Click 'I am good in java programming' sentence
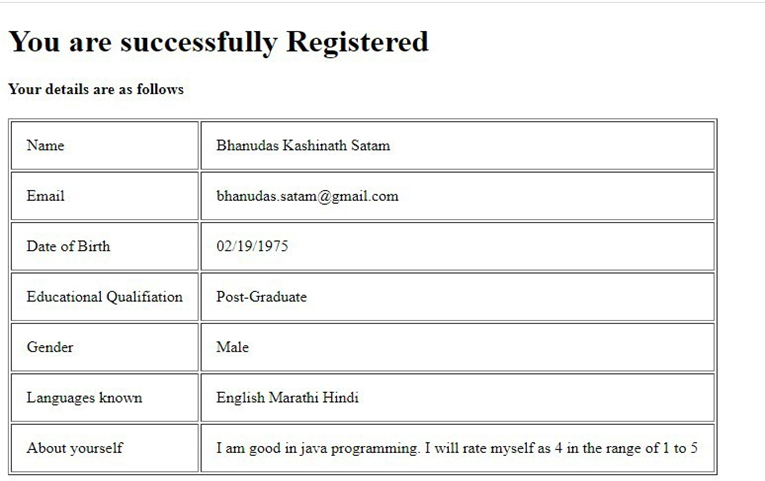This screenshot has height=481, width=765. tap(317, 448)
